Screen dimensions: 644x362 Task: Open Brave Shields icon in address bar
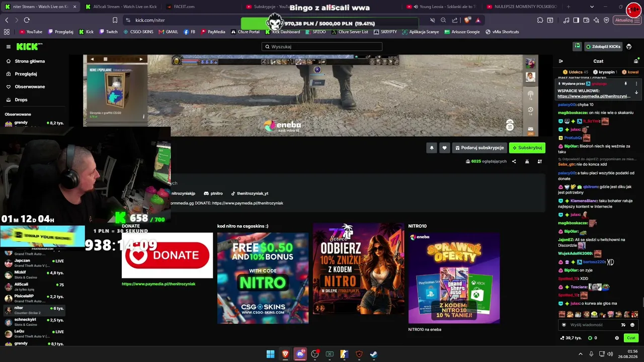(x=467, y=20)
